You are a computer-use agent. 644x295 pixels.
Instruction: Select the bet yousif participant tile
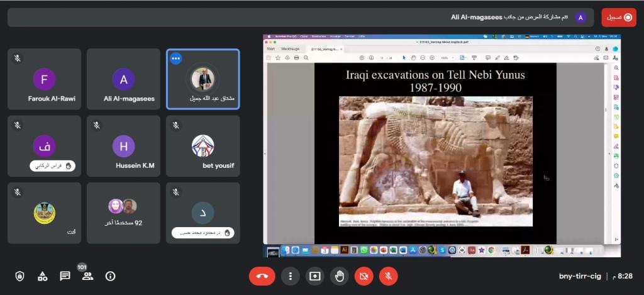pos(203,146)
